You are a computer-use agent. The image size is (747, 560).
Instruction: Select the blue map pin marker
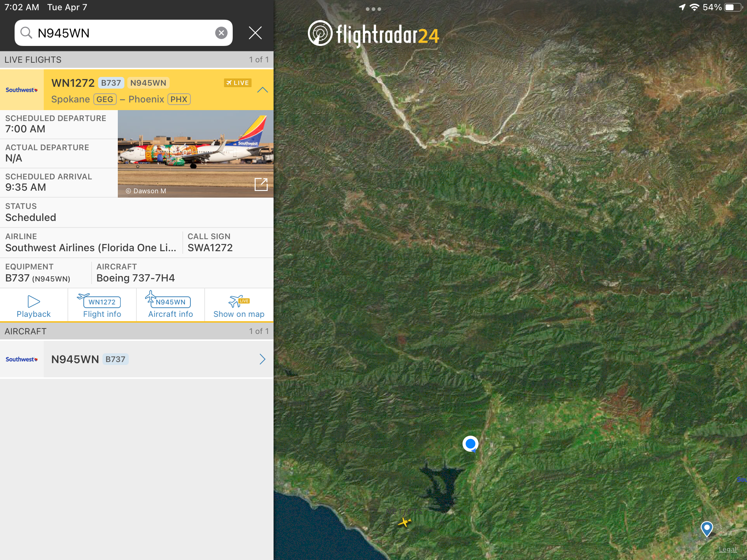point(707,528)
